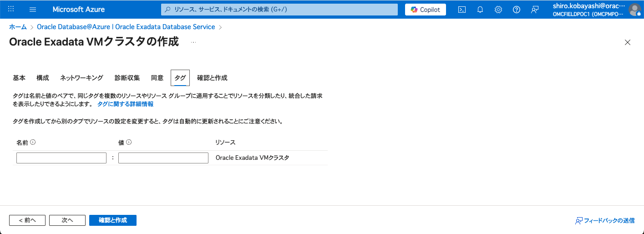Open the hamburger portal menu
644x234 pixels.
33,10
